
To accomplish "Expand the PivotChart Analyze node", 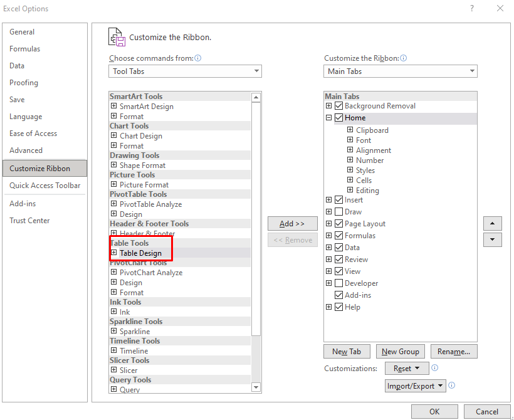I will pyautogui.click(x=113, y=272).
